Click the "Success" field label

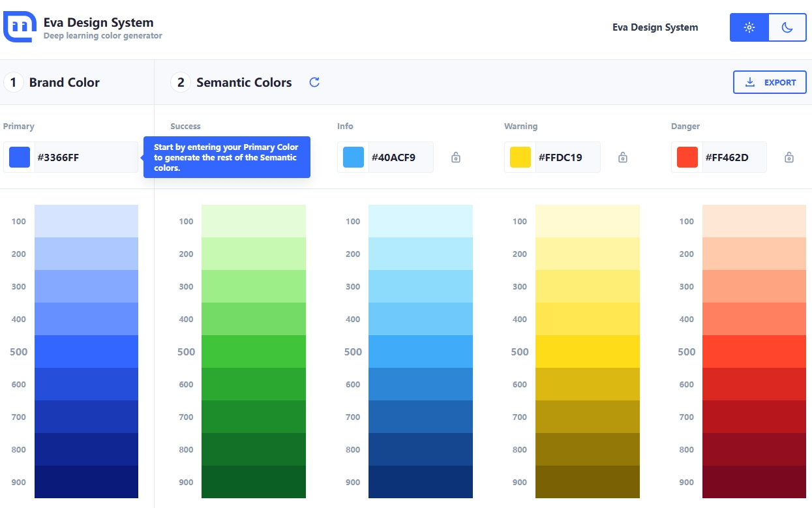[186, 126]
